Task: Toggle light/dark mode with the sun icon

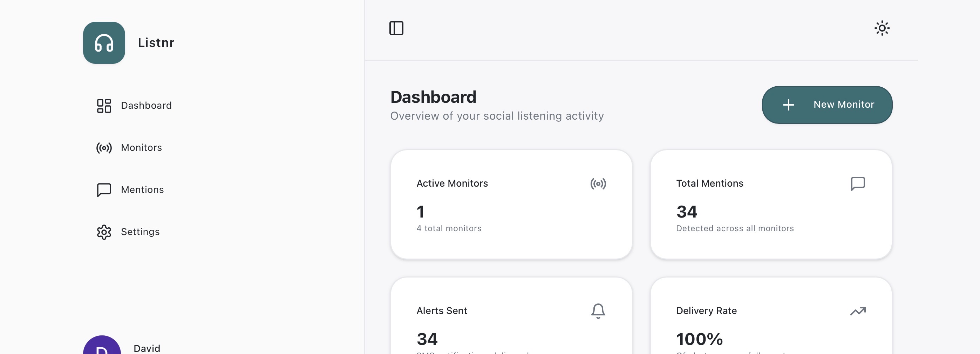Action: click(x=882, y=28)
